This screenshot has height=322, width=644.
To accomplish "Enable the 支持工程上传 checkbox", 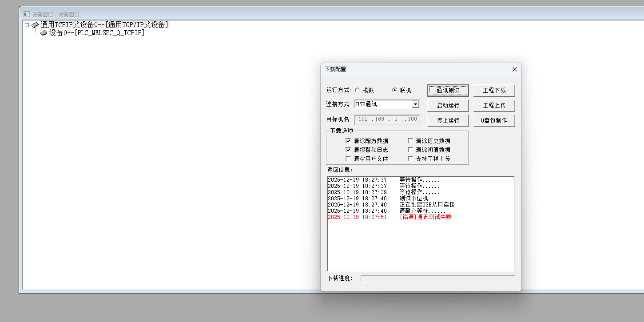I will point(410,159).
